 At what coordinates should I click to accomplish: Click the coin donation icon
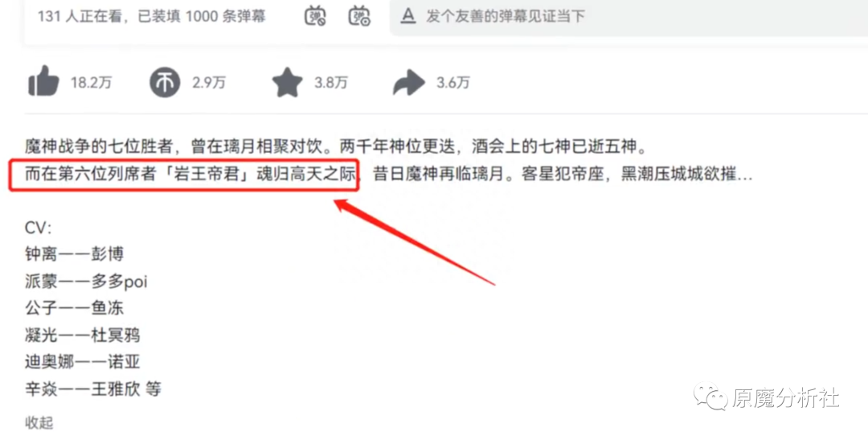pos(165,83)
